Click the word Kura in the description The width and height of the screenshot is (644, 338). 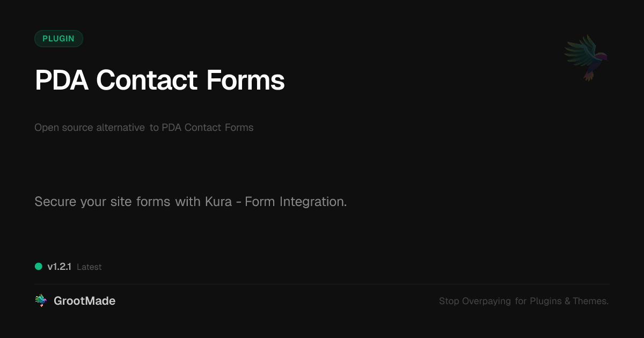(x=218, y=202)
